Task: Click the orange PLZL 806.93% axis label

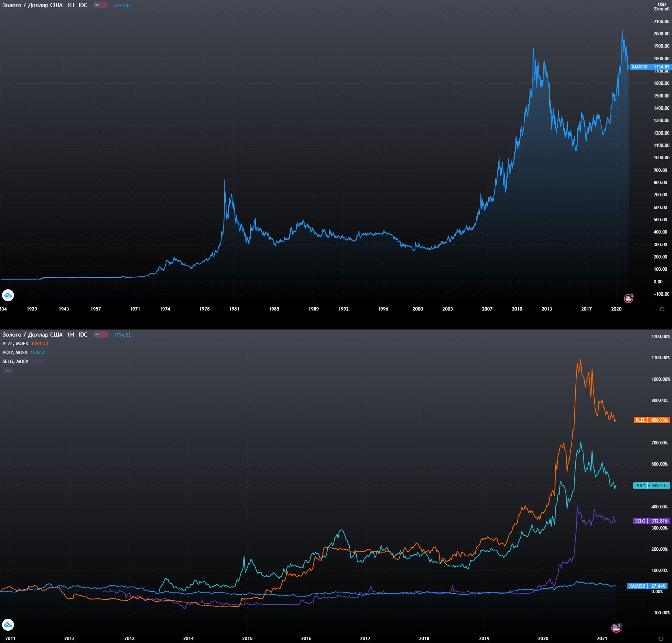Action: (x=652, y=420)
